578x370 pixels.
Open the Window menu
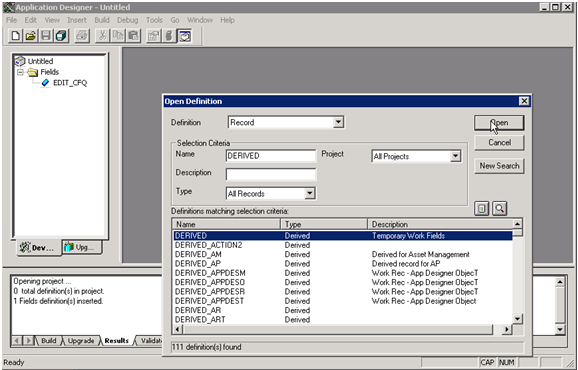tap(200, 20)
